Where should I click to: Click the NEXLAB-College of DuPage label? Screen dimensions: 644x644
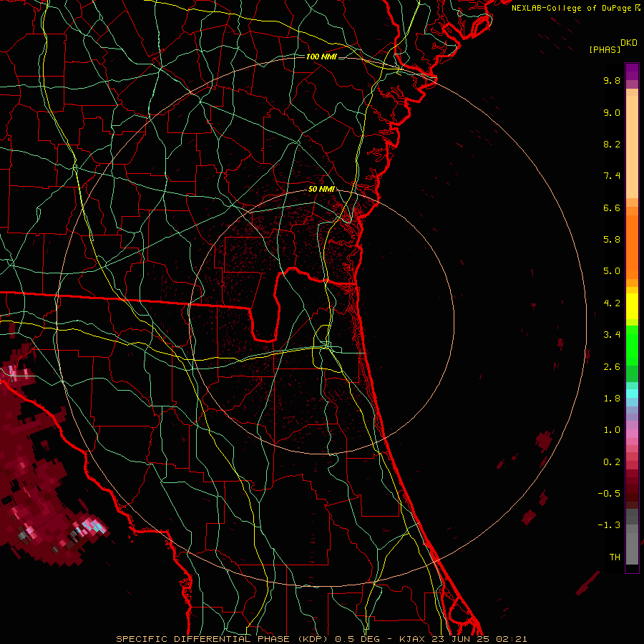pyautogui.click(x=575, y=8)
